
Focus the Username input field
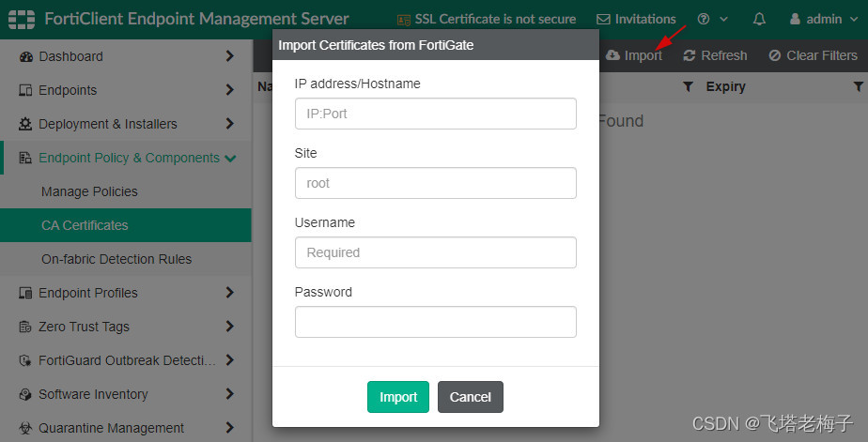click(436, 252)
